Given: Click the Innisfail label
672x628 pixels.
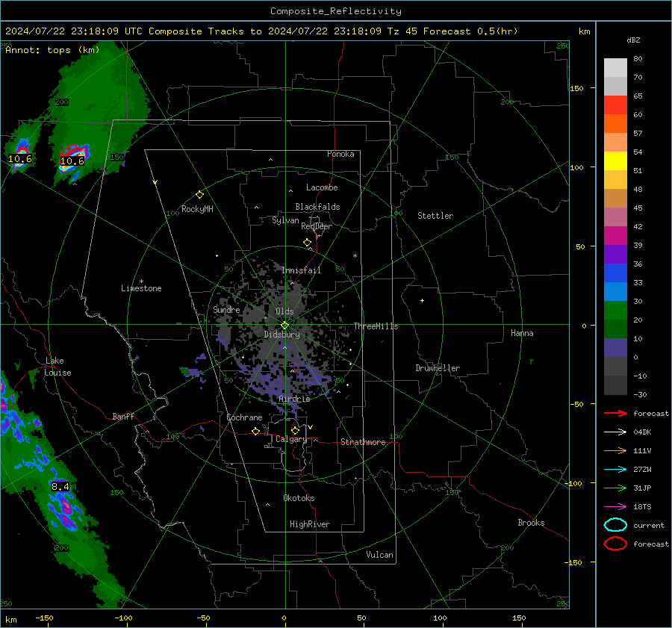Looking at the screenshot, I should pos(301,270).
